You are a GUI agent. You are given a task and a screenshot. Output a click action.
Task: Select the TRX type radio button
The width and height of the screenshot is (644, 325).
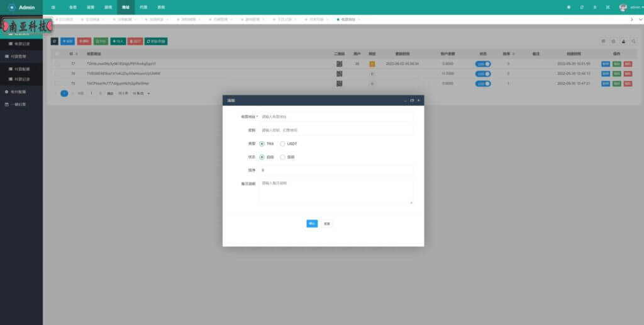click(262, 144)
